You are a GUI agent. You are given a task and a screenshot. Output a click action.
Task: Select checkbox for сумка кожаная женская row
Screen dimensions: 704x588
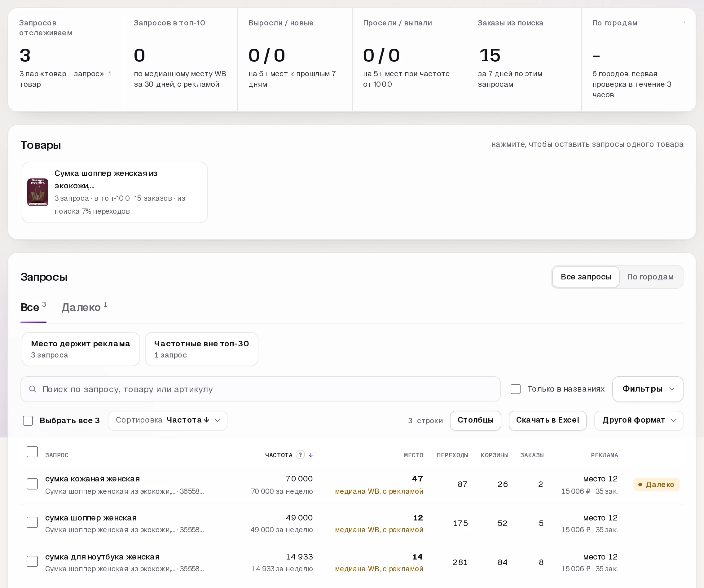click(32, 484)
